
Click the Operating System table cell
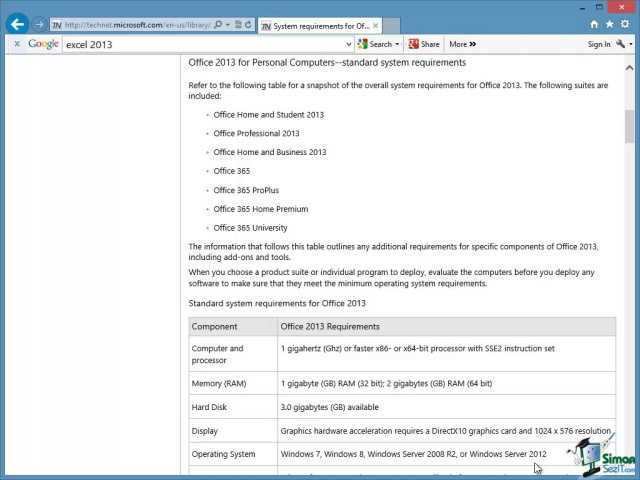[233, 454]
